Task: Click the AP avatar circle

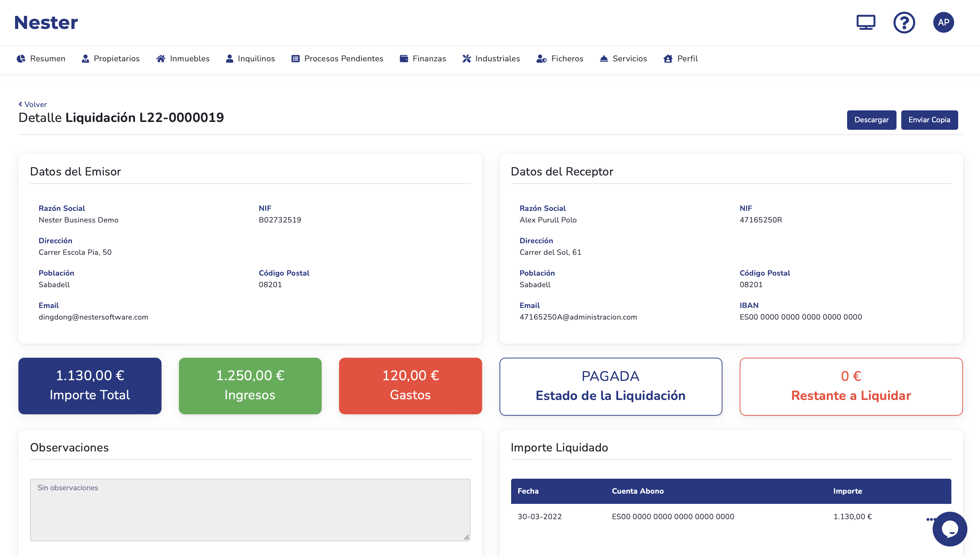Action: tap(944, 22)
